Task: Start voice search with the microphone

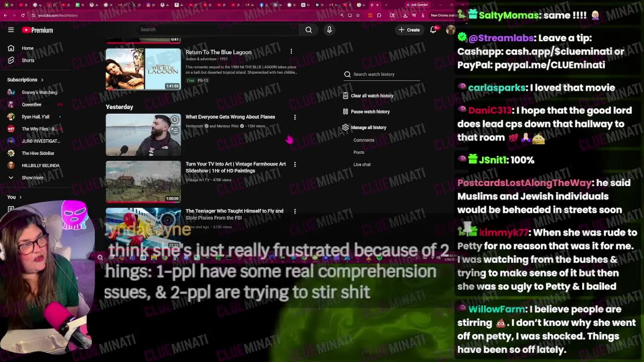Action: click(330, 30)
